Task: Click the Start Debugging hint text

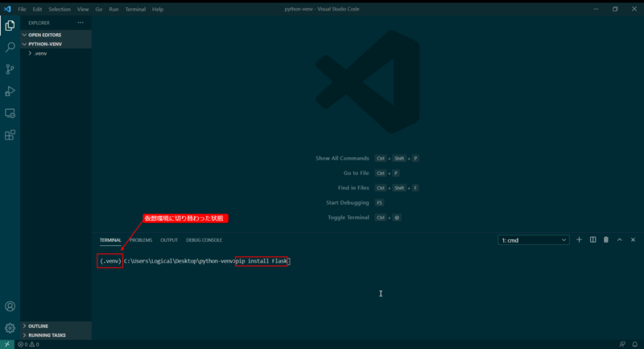Action: coord(348,202)
